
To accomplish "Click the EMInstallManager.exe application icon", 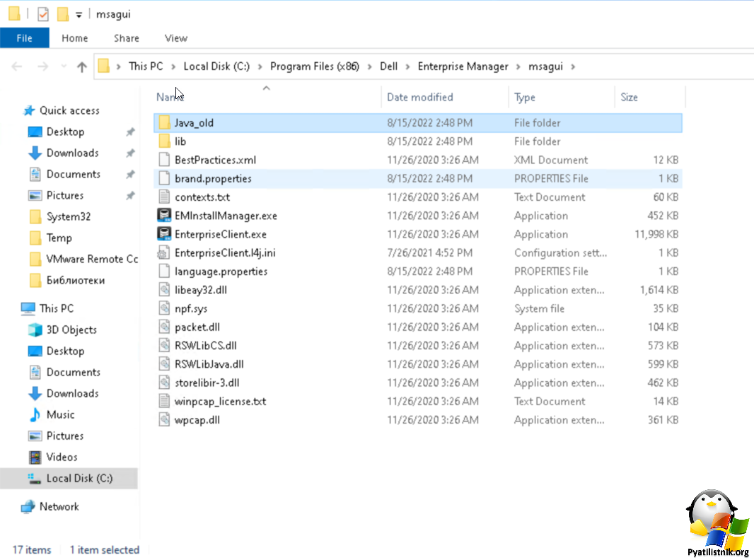I will (x=164, y=216).
